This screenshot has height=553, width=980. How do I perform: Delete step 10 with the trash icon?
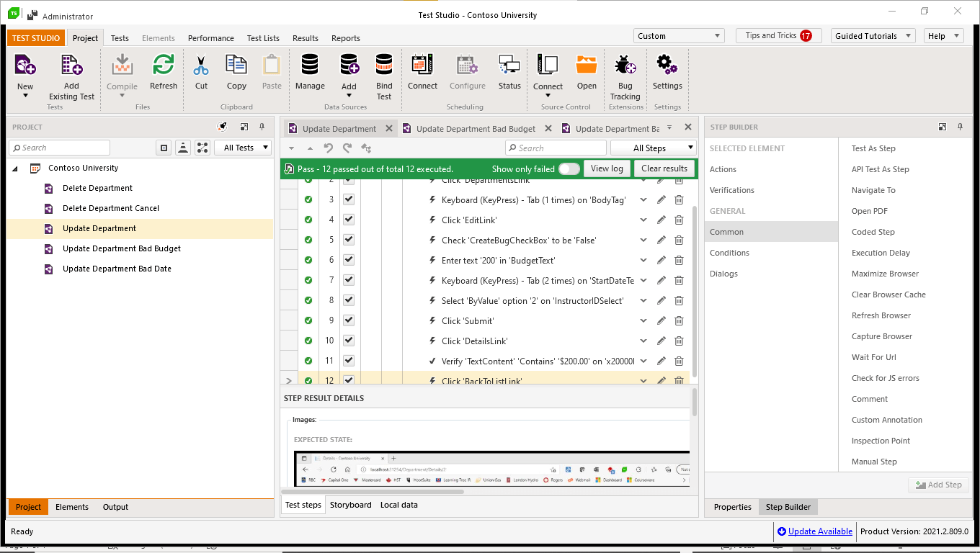click(x=679, y=341)
